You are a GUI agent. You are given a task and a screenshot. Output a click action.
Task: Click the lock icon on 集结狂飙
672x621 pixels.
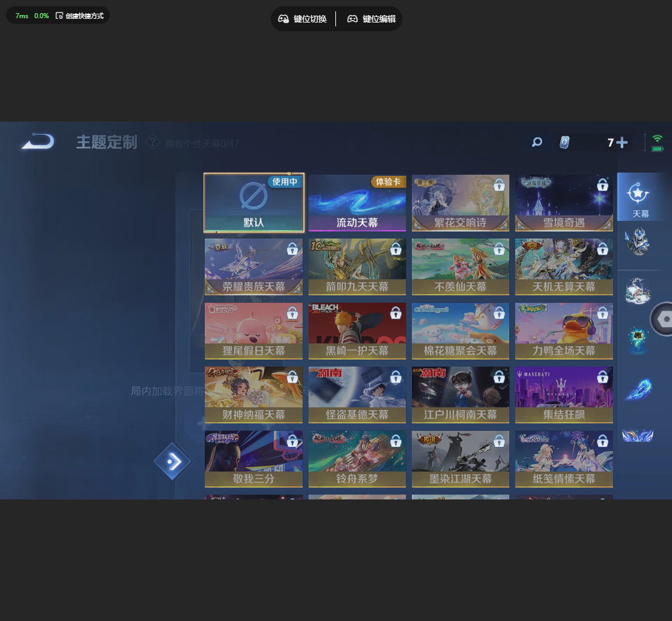(602, 377)
